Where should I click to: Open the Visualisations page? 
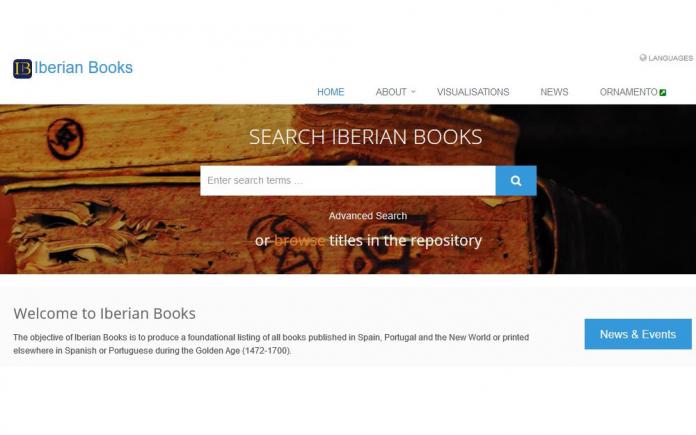(473, 92)
